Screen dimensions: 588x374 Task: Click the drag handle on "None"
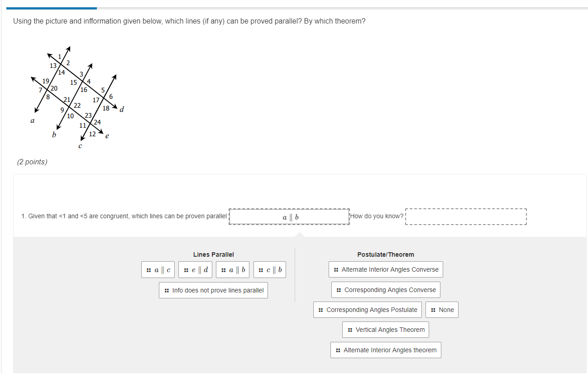tap(432, 310)
